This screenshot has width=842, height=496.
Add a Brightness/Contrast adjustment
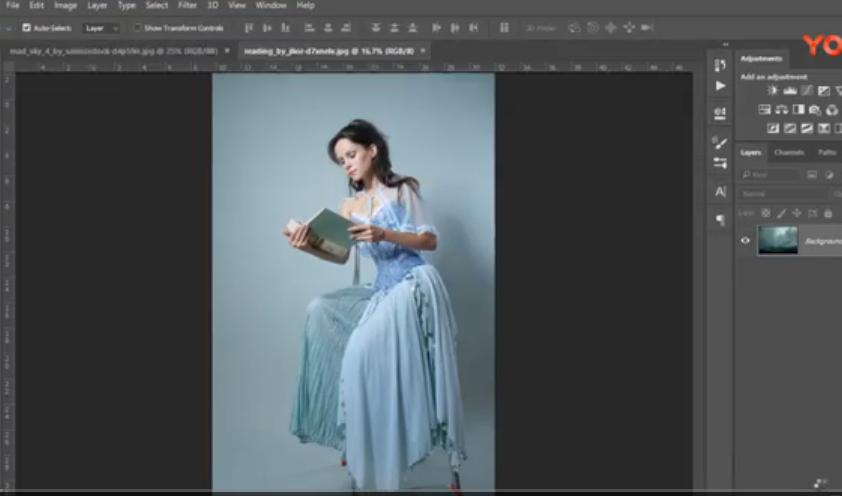773,91
